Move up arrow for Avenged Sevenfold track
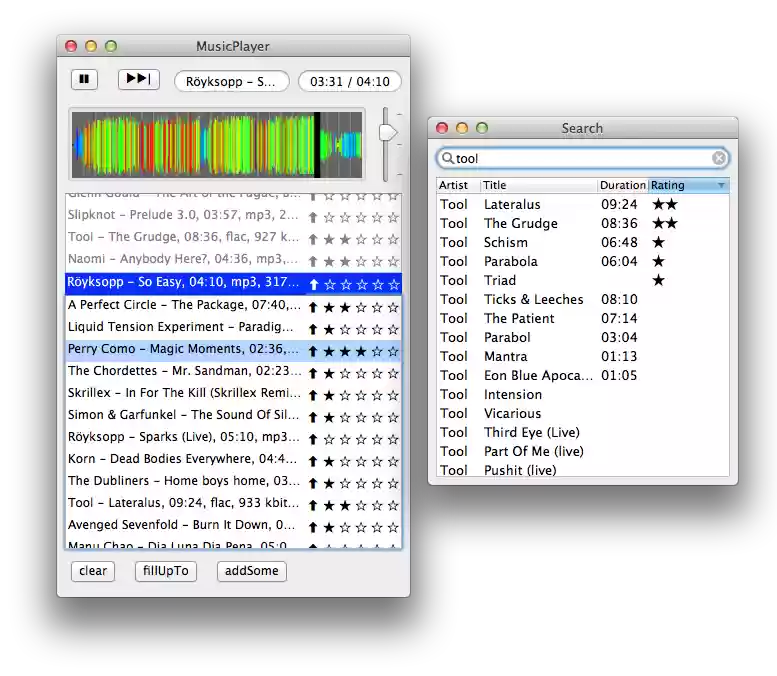 313,527
